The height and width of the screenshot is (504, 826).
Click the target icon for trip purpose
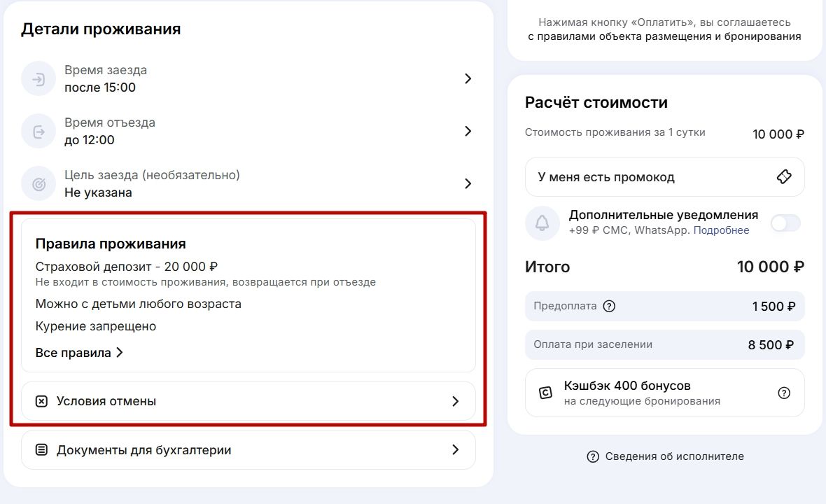(x=38, y=184)
